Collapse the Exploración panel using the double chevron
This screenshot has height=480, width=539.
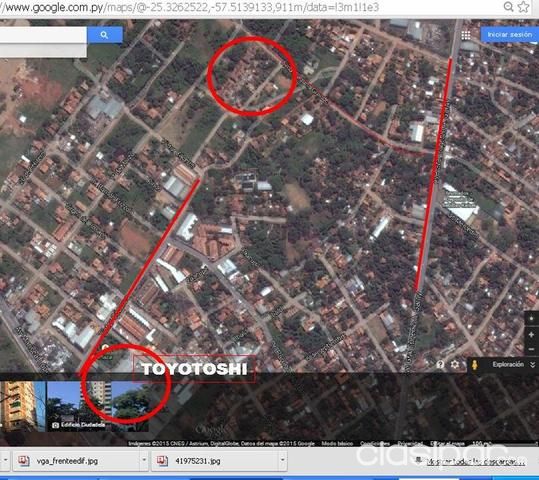[532, 364]
